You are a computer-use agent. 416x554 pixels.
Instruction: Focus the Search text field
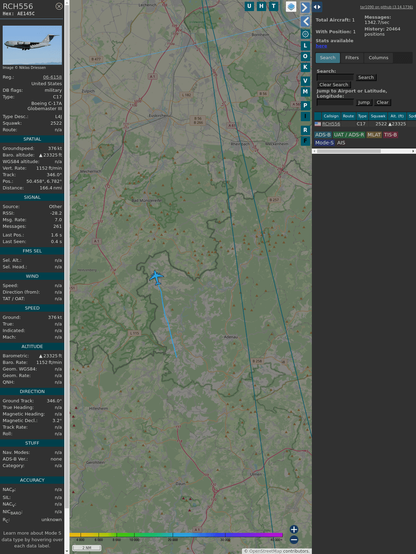coord(335,77)
